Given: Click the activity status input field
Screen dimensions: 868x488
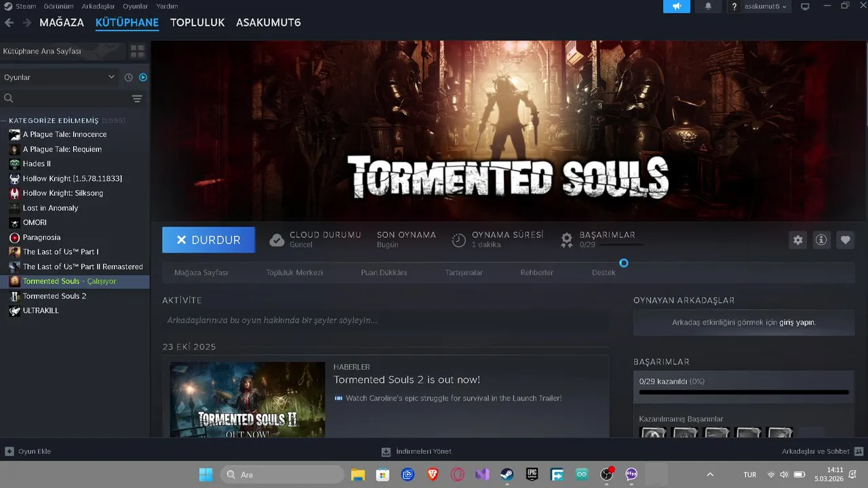Looking at the screenshot, I should tap(385, 320).
